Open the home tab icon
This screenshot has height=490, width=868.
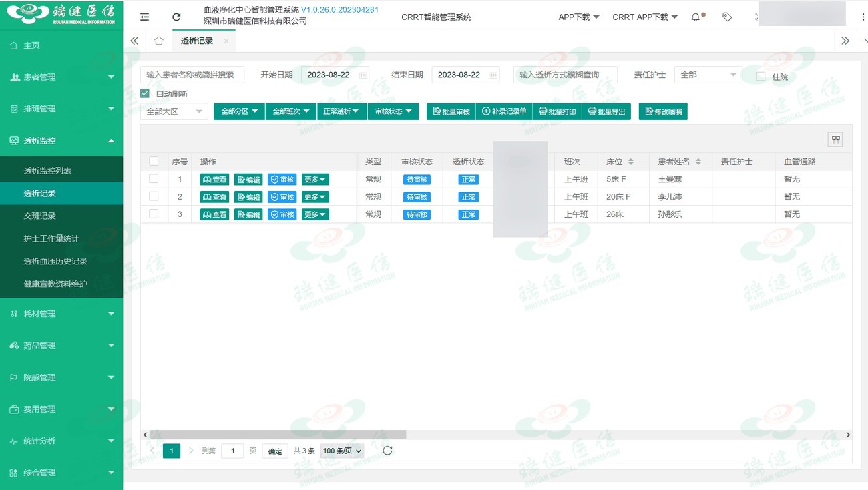[x=158, y=41]
